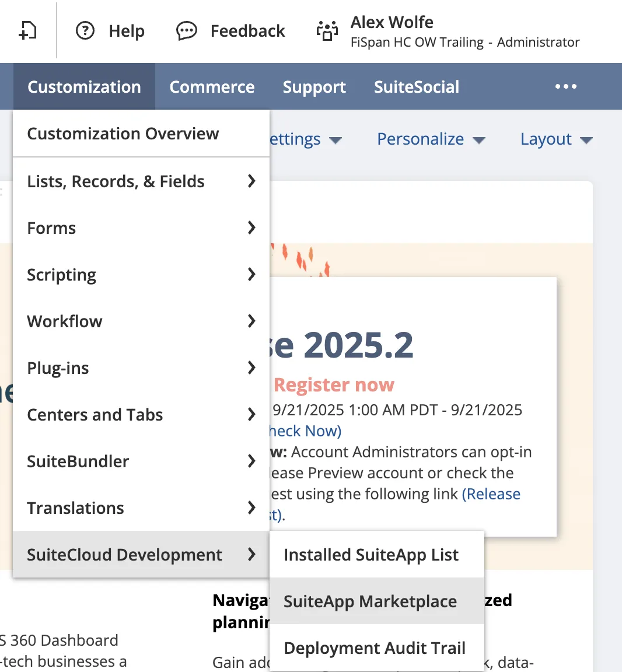The image size is (622, 672).
Task: Open the Scripting submenu item
Action: [x=141, y=275]
